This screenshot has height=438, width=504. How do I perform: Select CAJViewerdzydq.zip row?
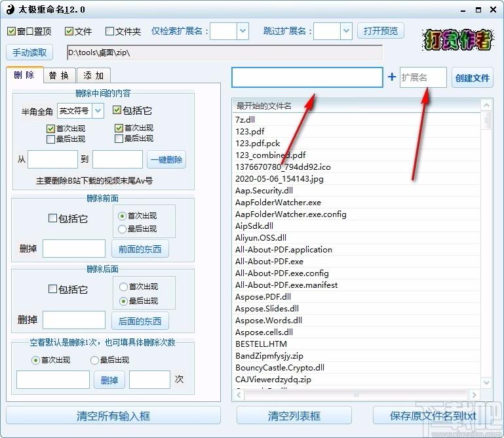(x=357, y=379)
